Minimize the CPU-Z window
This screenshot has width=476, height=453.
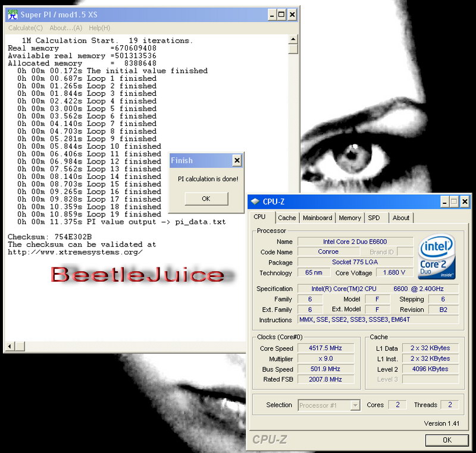coord(444,202)
